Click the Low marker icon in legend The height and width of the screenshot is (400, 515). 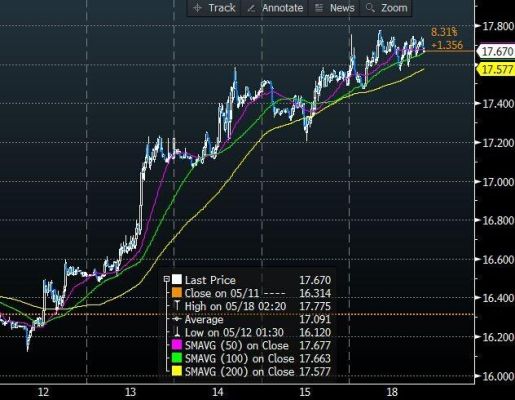click(177, 332)
